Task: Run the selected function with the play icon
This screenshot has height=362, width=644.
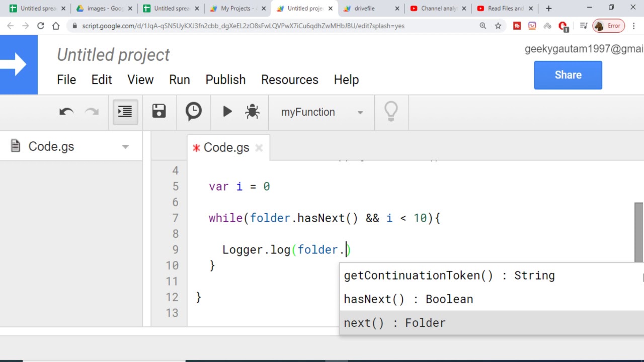Action: tap(227, 112)
